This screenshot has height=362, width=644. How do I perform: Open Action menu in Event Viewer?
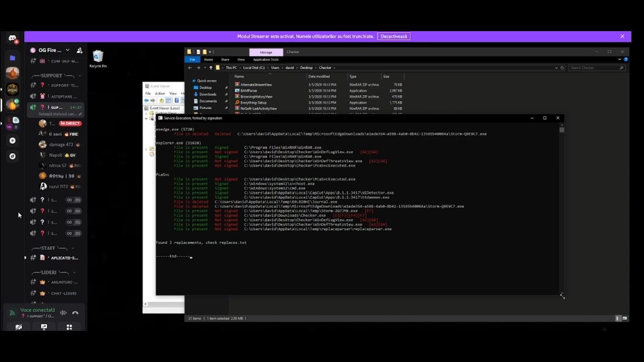coord(160,94)
